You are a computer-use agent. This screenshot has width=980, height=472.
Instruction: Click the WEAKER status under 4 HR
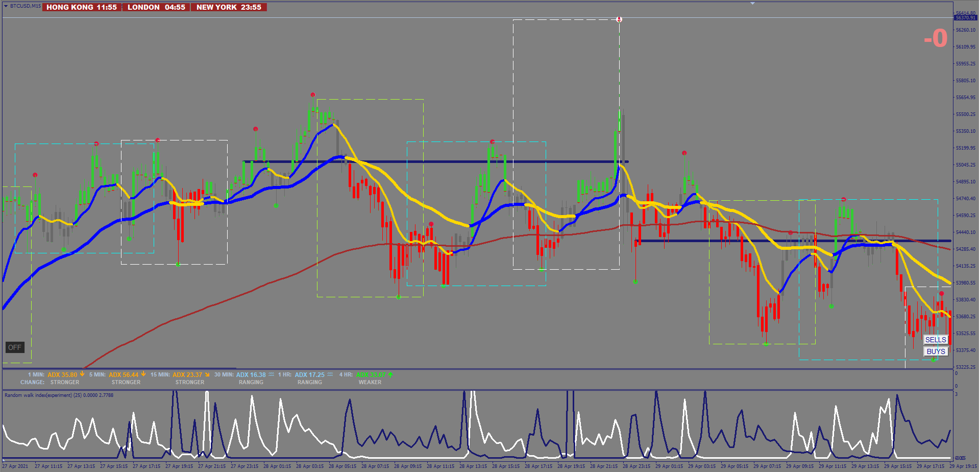pyautogui.click(x=370, y=382)
